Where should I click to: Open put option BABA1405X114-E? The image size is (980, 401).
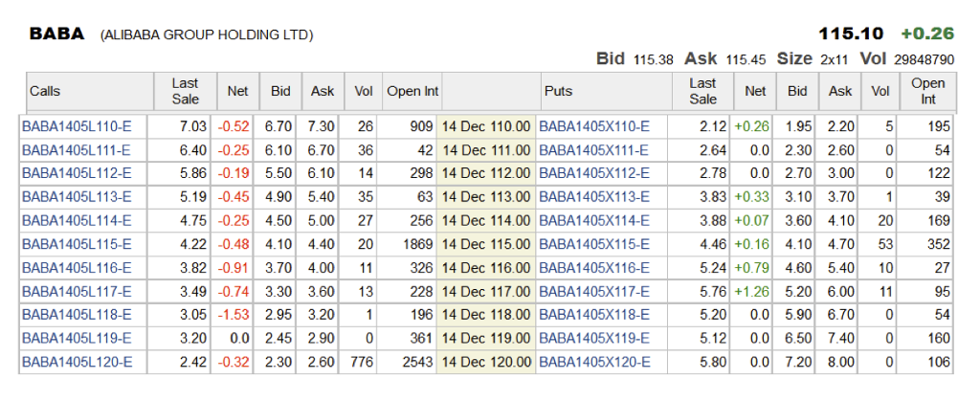[594, 220]
